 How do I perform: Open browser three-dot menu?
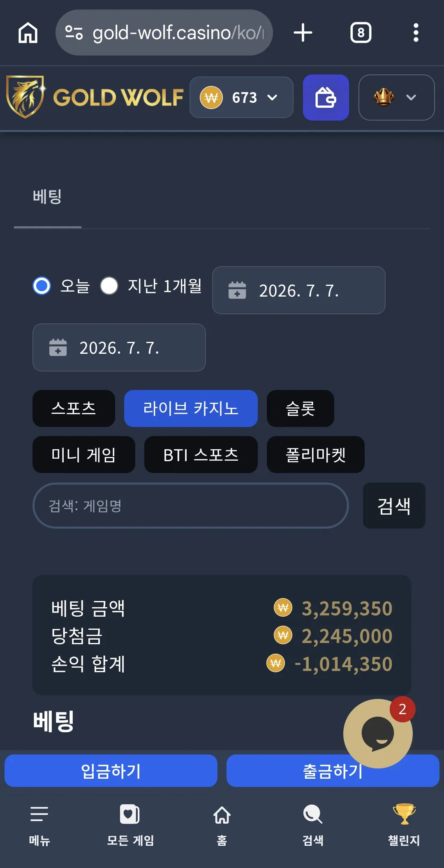[x=416, y=32]
